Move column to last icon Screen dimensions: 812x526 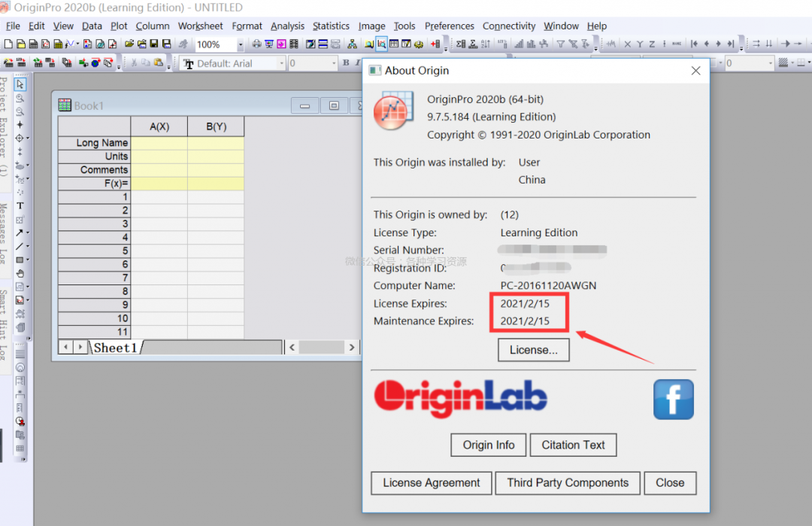(730, 44)
